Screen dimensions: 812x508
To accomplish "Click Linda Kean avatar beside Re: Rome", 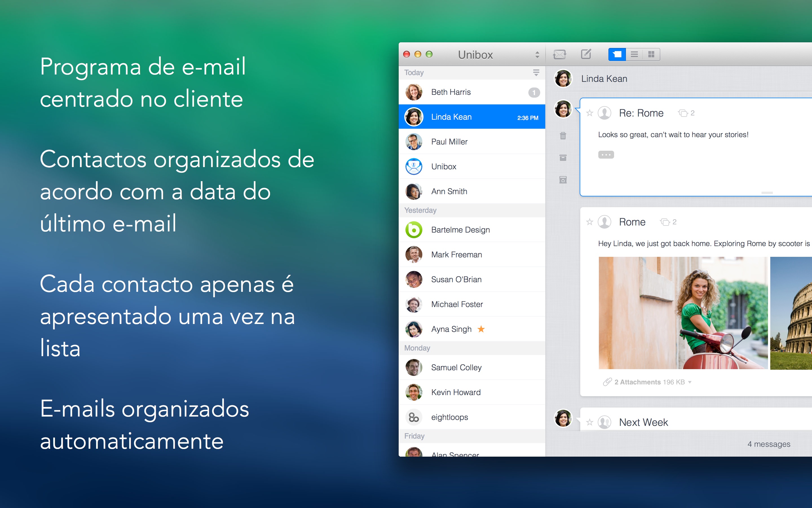I will [x=563, y=109].
